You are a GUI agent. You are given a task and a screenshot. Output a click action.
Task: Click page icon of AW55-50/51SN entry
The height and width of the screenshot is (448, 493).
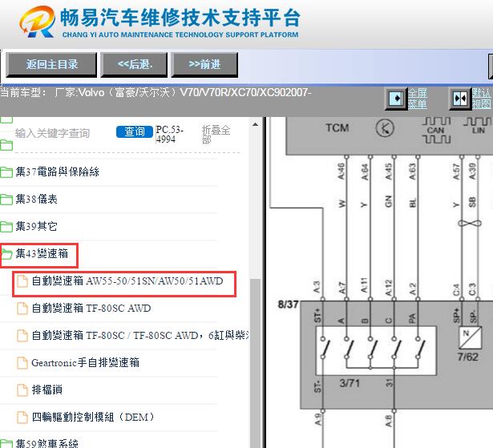click(x=22, y=281)
